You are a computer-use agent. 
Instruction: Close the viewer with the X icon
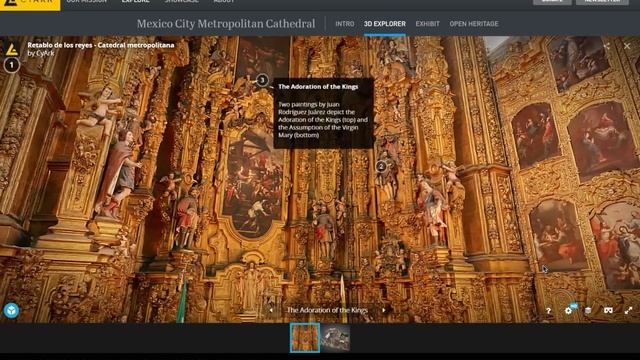point(627,46)
